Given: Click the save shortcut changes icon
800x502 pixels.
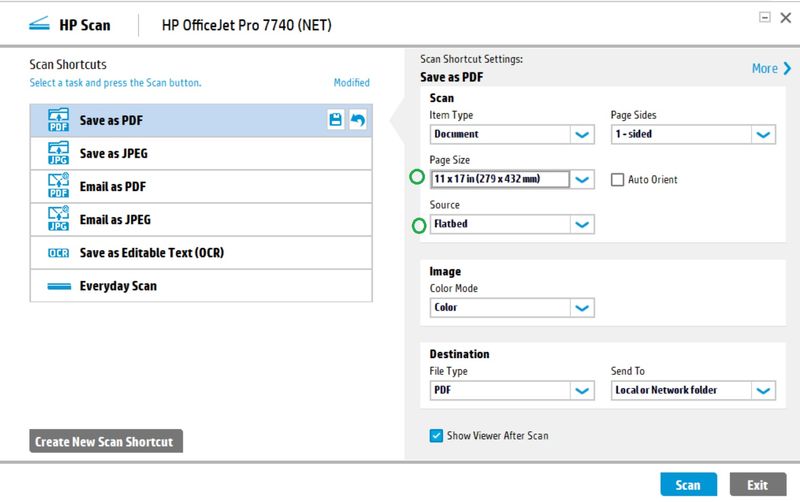Looking at the screenshot, I should [336, 121].
